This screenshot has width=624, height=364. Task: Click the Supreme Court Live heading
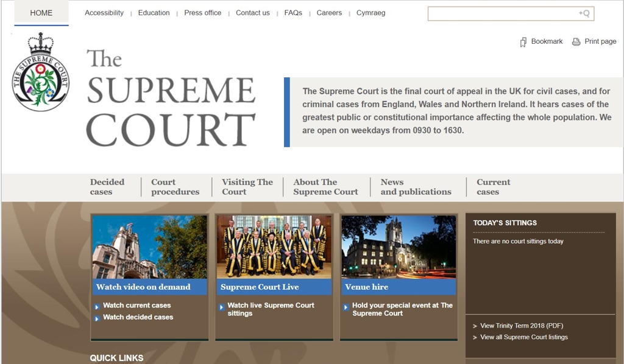[x=260, y=287]
